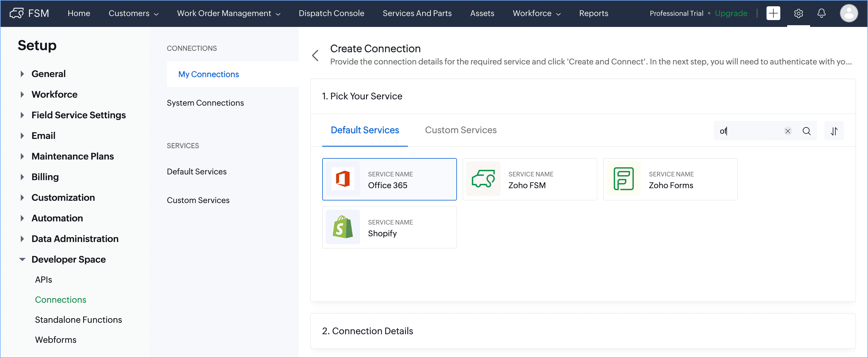This screenshot has width=868, height=358.
Task: Expand Field Service Settings section
Action: coord(22,115)
